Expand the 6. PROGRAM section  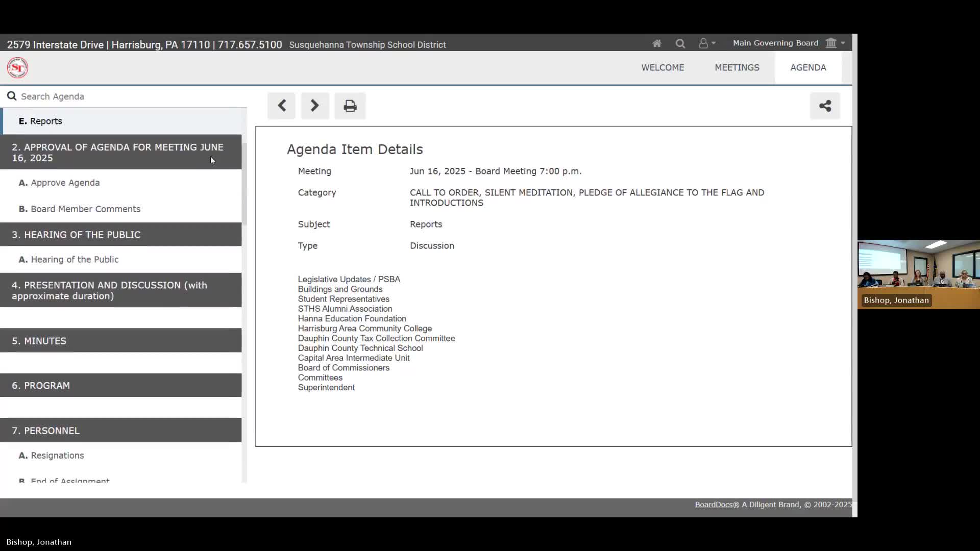120,385
